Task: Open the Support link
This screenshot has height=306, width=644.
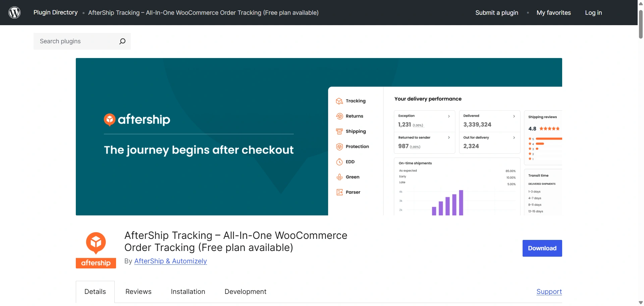Action: coord(549,292)
